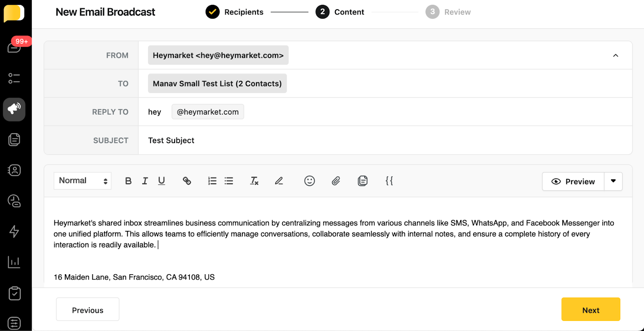This screenshot has height=331, width=644.
Task: Apply bulleted list formatting
Action: (229, 181)
